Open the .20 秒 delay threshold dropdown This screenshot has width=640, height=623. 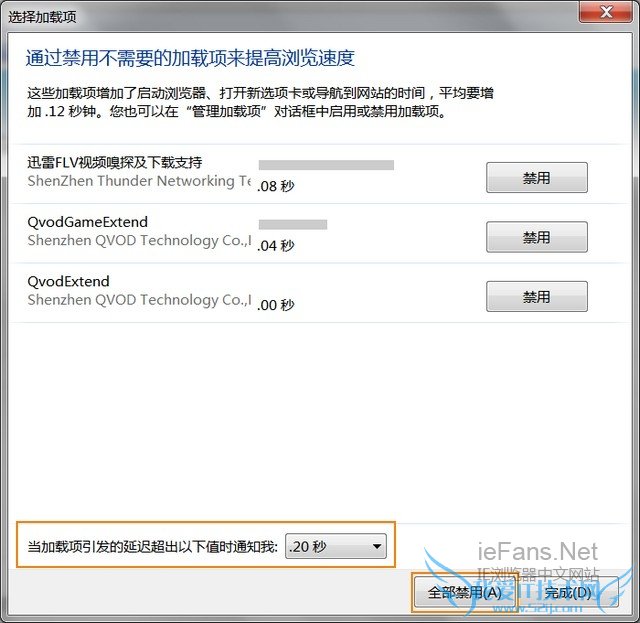pos(336,546)
